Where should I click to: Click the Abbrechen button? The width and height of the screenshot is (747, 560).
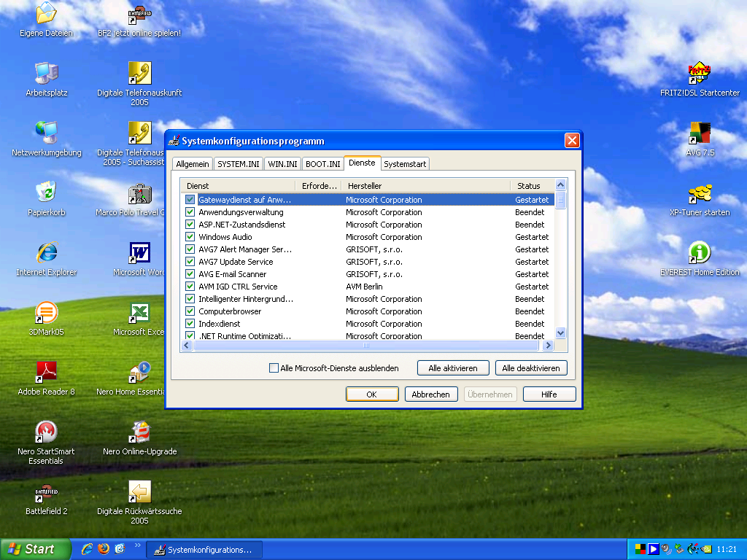431,394
